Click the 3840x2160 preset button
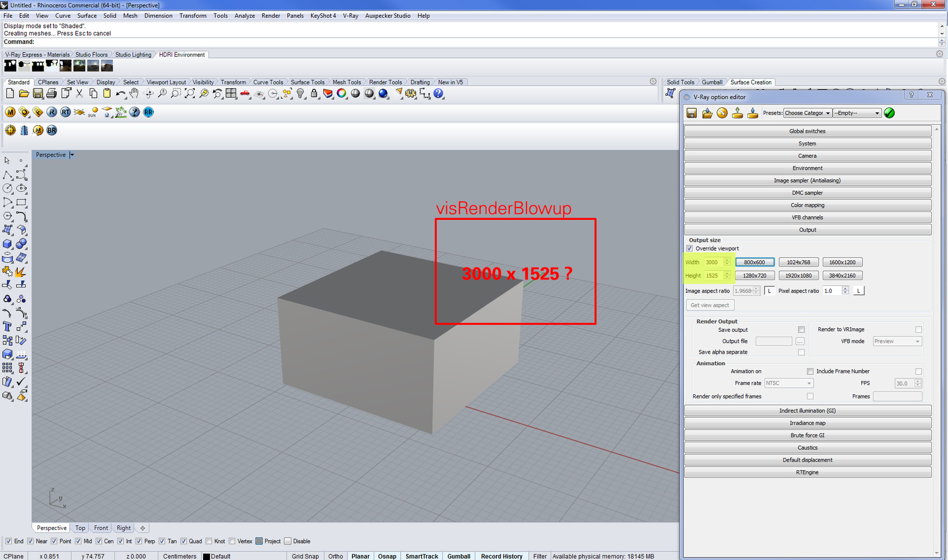 (x=842, y=275)
